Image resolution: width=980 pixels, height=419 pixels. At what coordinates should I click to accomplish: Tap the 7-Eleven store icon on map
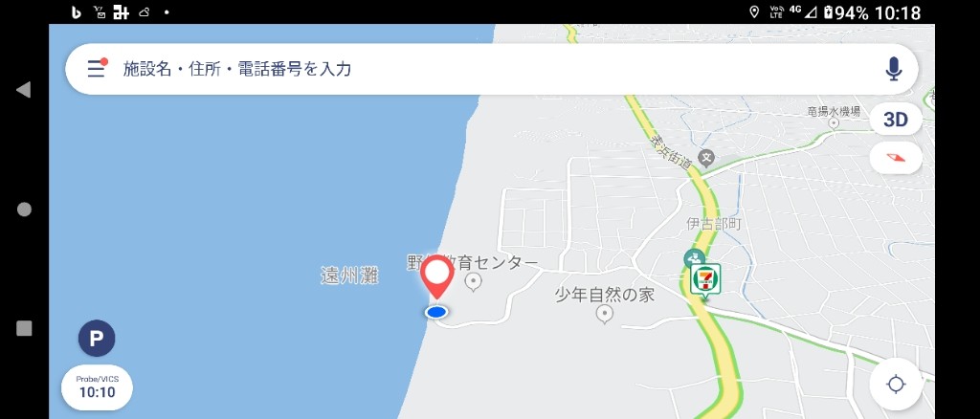[x=705, y=280]
